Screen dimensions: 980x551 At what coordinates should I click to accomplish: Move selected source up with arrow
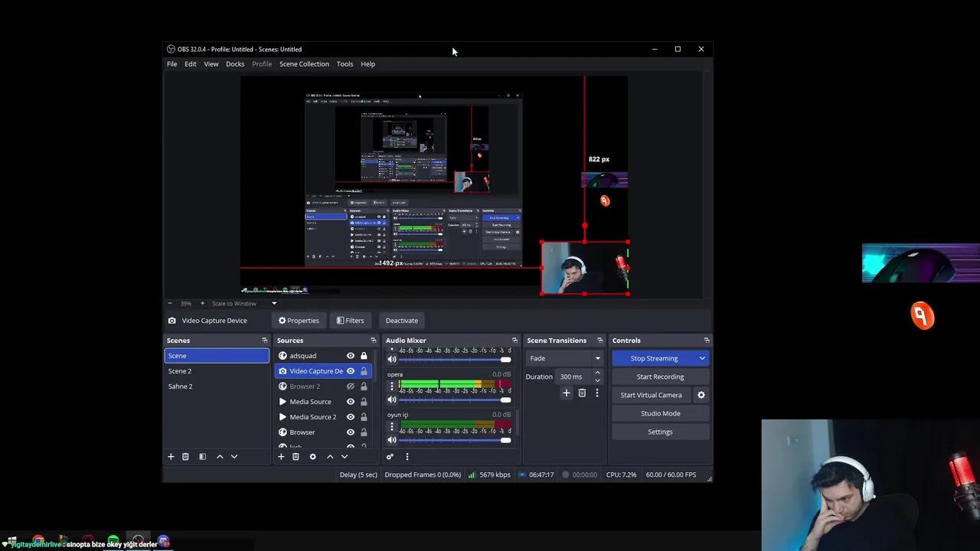330,457
